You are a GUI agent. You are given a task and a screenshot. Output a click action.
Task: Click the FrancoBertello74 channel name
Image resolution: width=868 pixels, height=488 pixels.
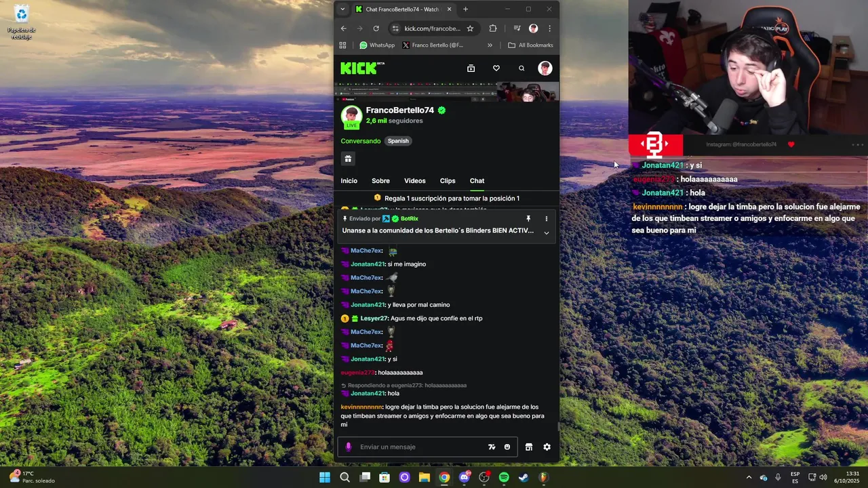[x=399, y=110]
